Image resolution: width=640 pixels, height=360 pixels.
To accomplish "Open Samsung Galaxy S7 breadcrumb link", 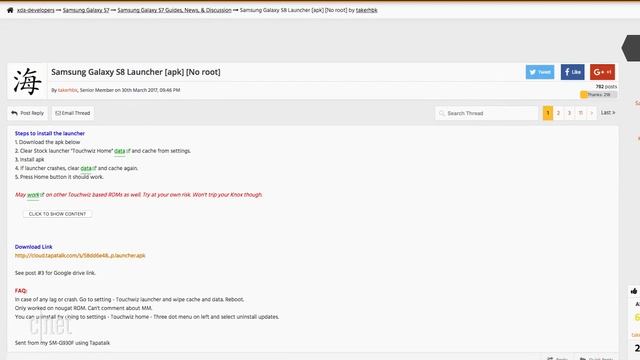I will pyautogui.click(x=86, y=10).
